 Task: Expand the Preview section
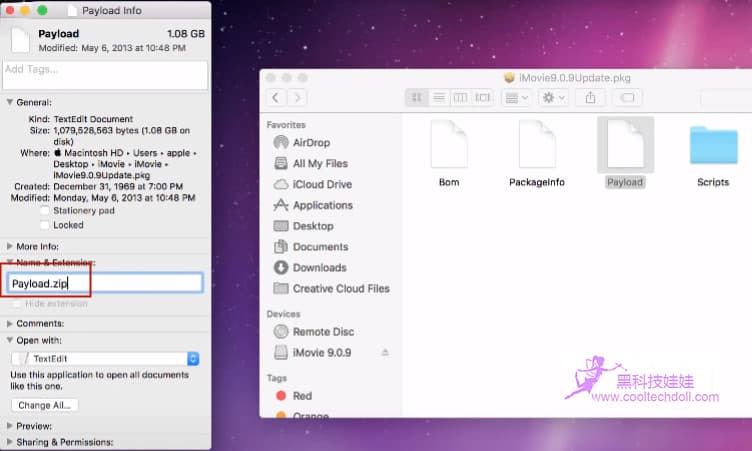[x=10, y=426]
